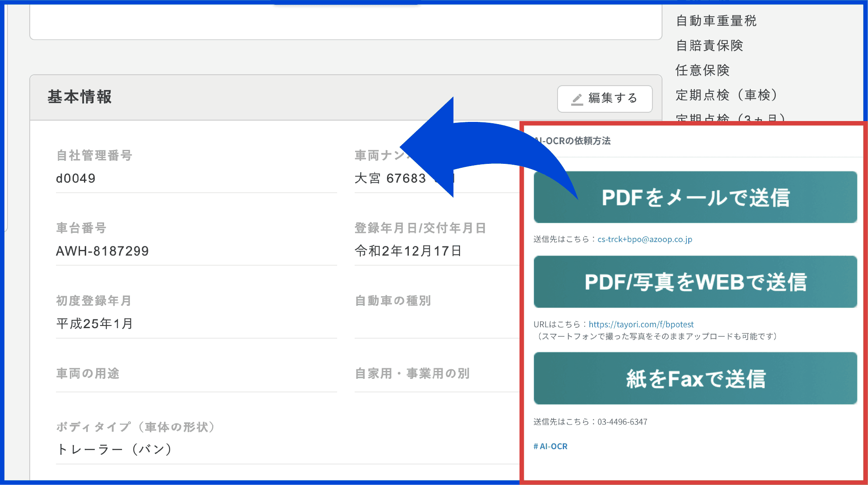Click the PDFをメールで送信 button
Viewport: 868px width, 485px height.
point(695,197)
